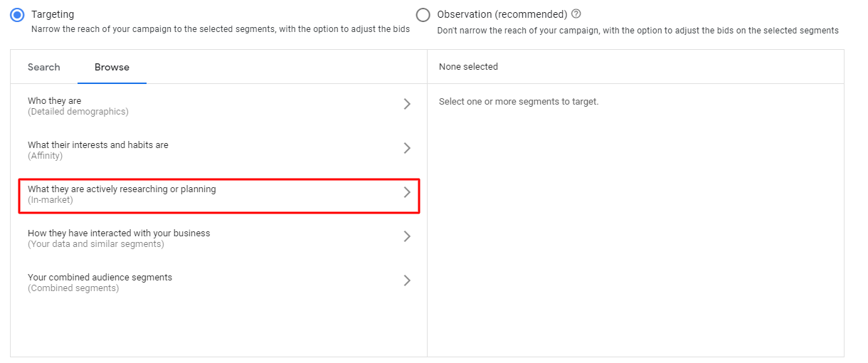Click the "None selected" header
Screen dimensions: 868x363
click(468, 67)
